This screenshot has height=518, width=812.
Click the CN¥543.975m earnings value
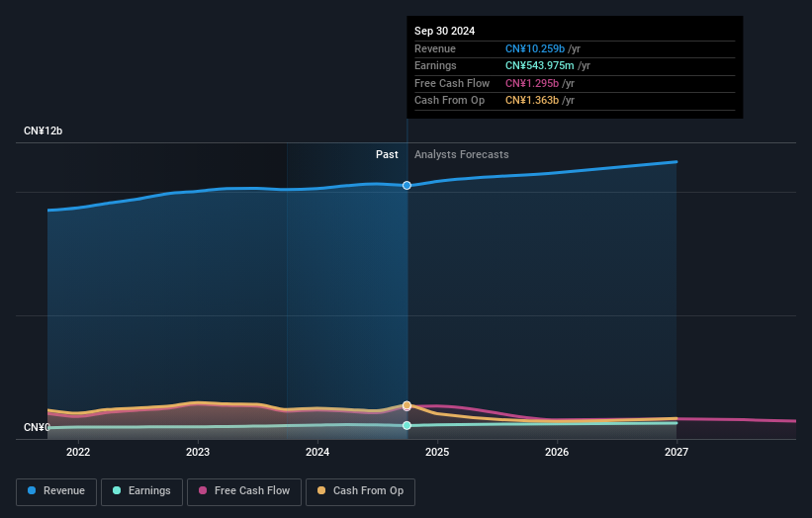pyautogui.click(x=540, y=65)
